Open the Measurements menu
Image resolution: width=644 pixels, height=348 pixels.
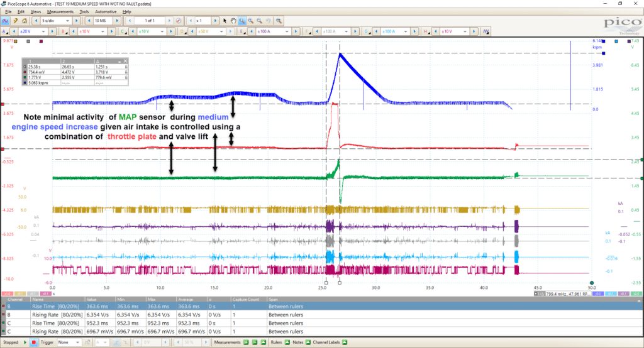pyautogui.click(x=60, y=11)
